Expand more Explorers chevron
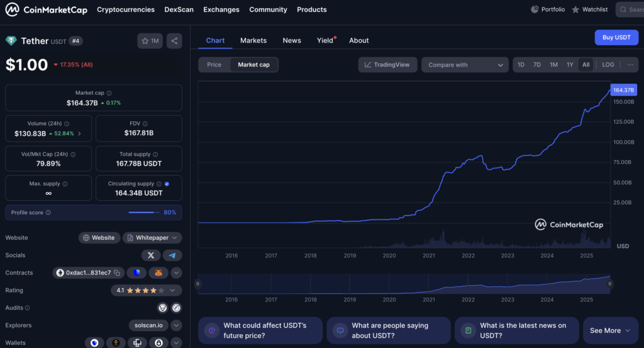 click(176, 325)
